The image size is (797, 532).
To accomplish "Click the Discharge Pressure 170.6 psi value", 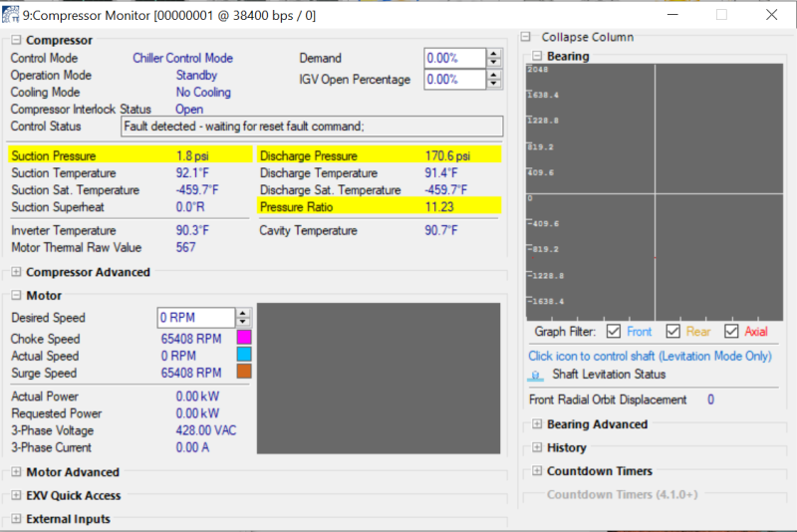I will pos(447,155).
